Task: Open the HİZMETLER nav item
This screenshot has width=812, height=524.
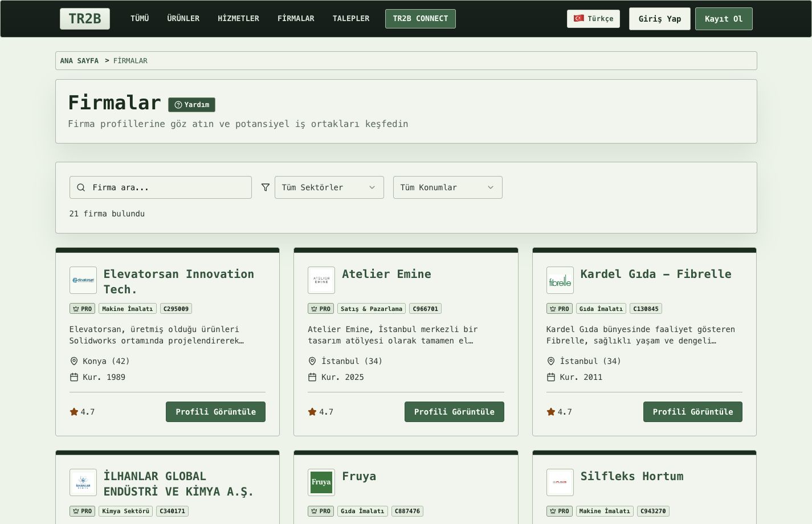Action: 238,19
